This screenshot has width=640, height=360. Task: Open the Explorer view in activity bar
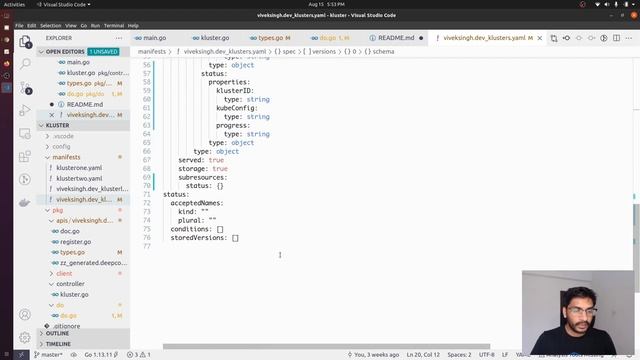point(25,41)
